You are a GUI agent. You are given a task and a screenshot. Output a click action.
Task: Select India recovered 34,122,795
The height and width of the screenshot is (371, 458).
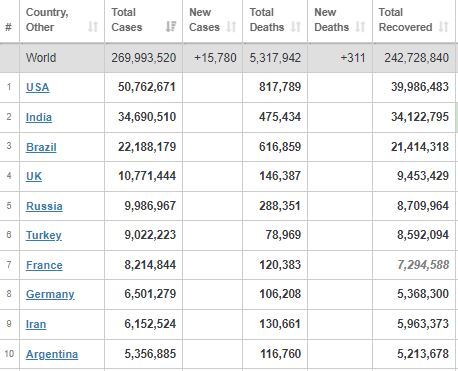click(x=420, y=117)
